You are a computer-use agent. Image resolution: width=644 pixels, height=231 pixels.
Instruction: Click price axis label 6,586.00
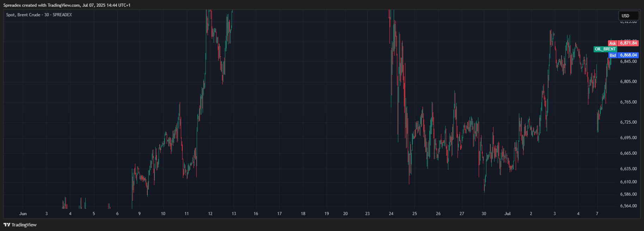[x=628, y=194]
